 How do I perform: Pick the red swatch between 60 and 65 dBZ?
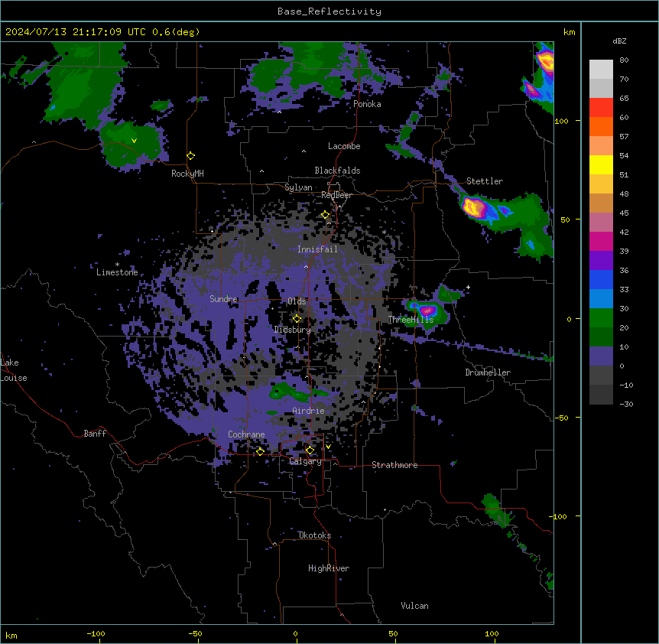(x=601, y=108)
